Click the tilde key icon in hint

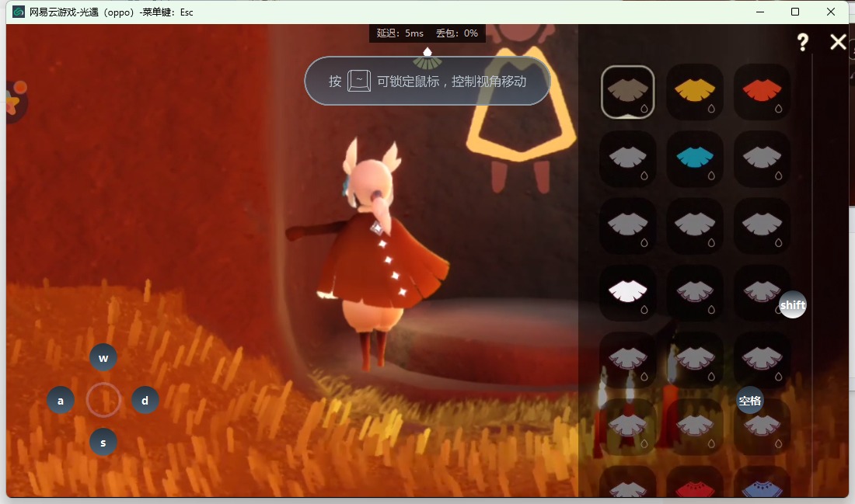359,81
